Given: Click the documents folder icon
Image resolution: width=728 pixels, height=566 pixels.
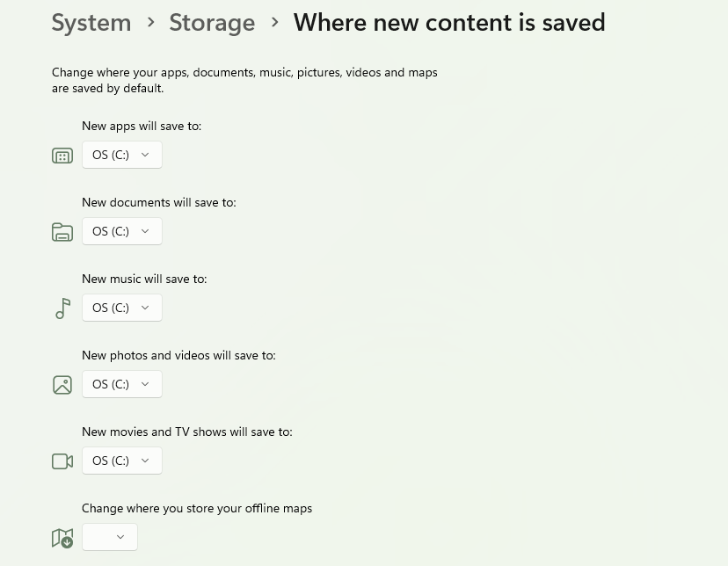Looking at the screenshot, I should (62, 232).
